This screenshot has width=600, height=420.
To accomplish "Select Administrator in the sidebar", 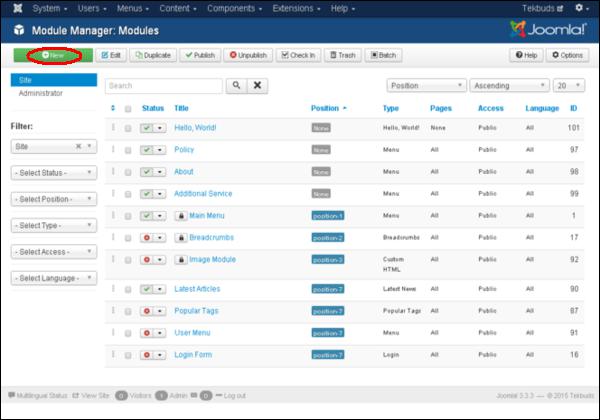I will click(x=41, y=93).
